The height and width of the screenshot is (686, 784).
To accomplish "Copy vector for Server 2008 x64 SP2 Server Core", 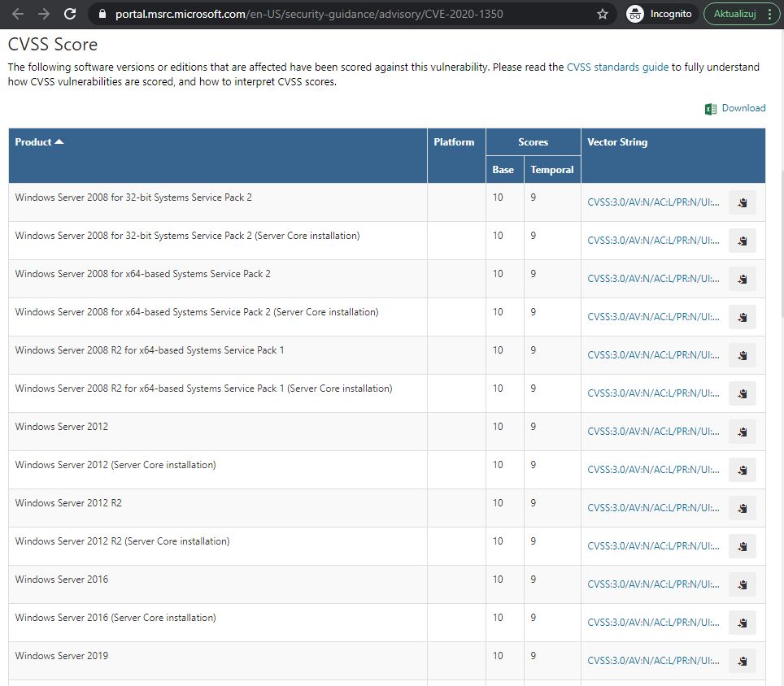I will point(742,317).
